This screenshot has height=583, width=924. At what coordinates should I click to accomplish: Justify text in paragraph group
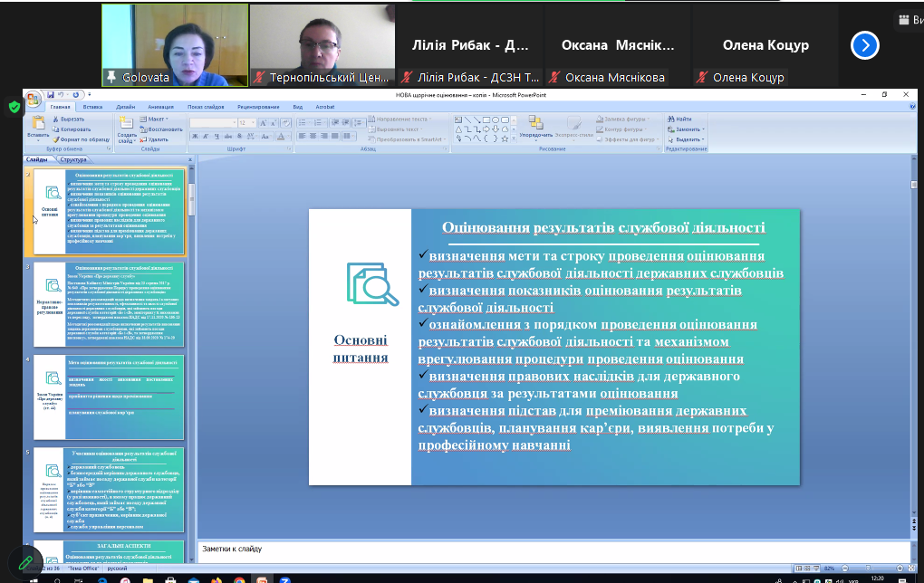pos(335,136)
